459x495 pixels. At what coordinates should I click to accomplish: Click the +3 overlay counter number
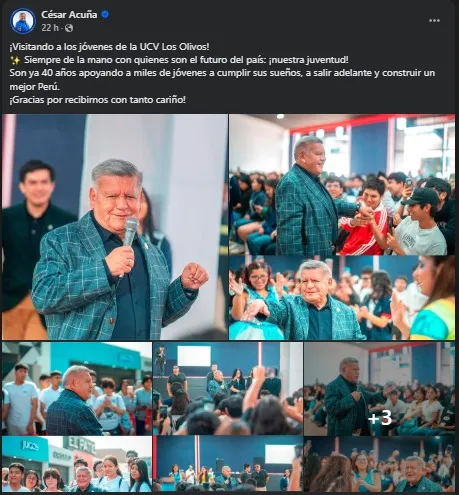380,418
